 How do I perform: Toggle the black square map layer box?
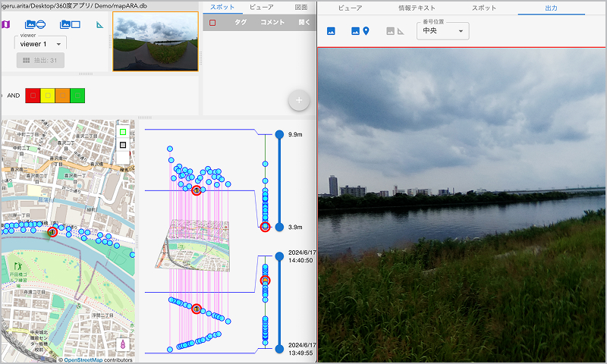click(x=124, y=145)
